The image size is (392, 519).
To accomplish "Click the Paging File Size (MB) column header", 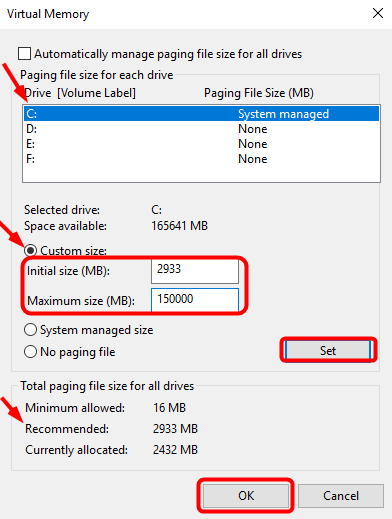I will (x=259, y=93).
